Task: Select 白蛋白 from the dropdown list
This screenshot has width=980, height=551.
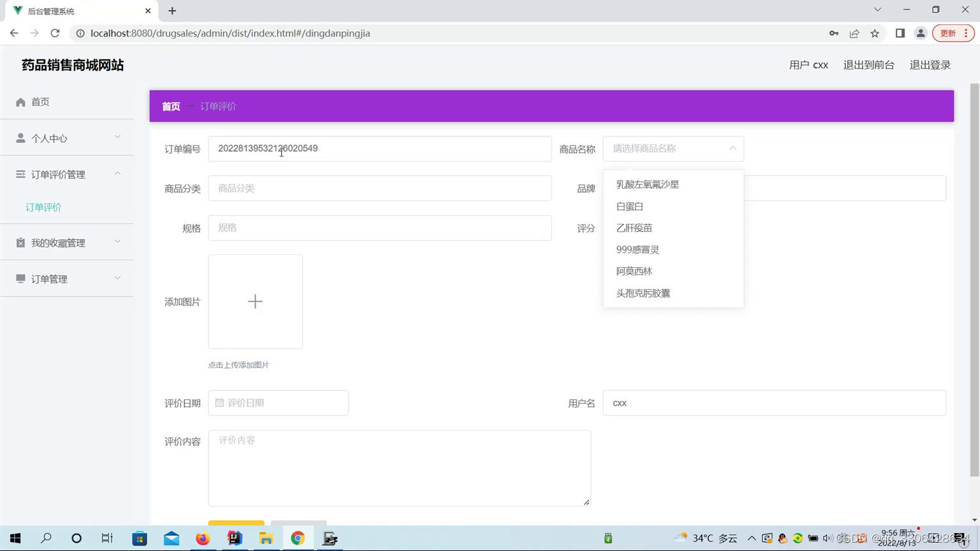Action: [673, 206]
